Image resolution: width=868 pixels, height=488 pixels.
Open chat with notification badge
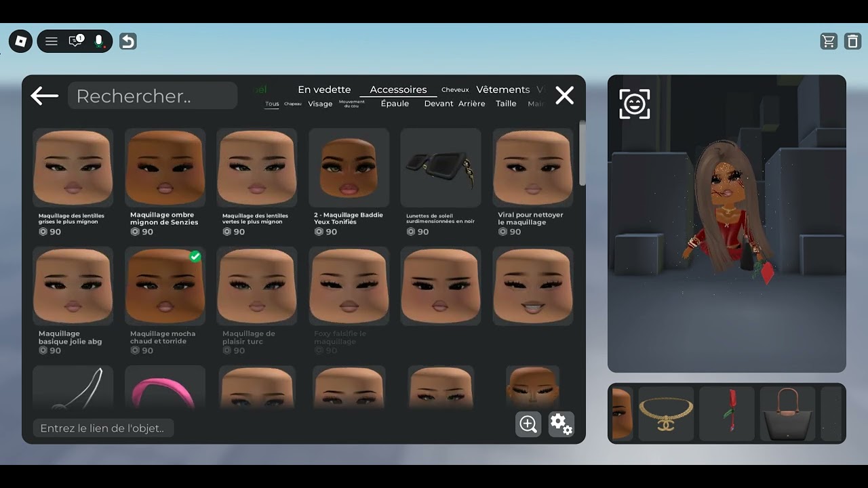[76, 41]
